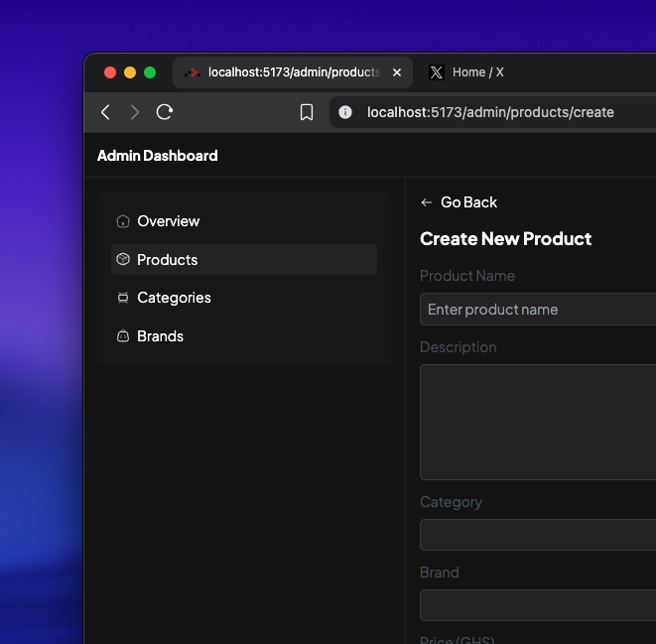The image size is (656, 644).
Task: Click the Brand field label
Action: click(x=440, y=573)
